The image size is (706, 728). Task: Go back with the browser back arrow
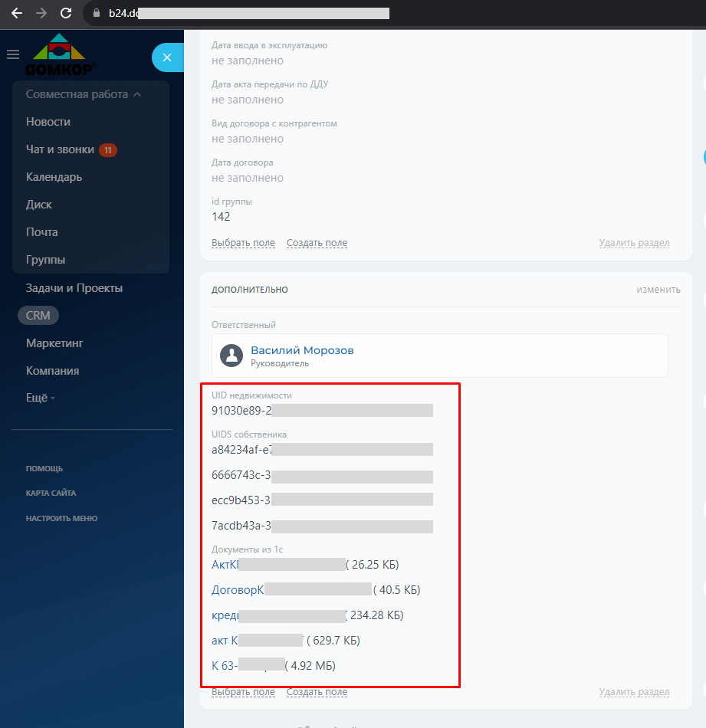click(17, 13)
